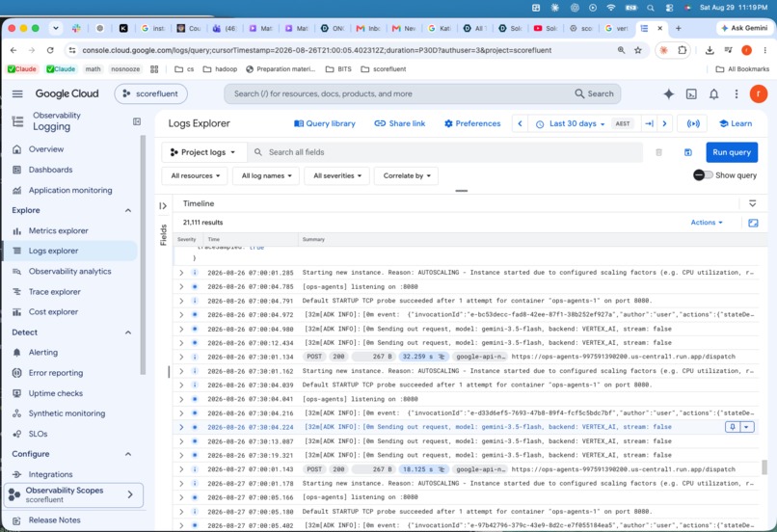
Task: Go to previous time range arrow
Action: point(520,123)
